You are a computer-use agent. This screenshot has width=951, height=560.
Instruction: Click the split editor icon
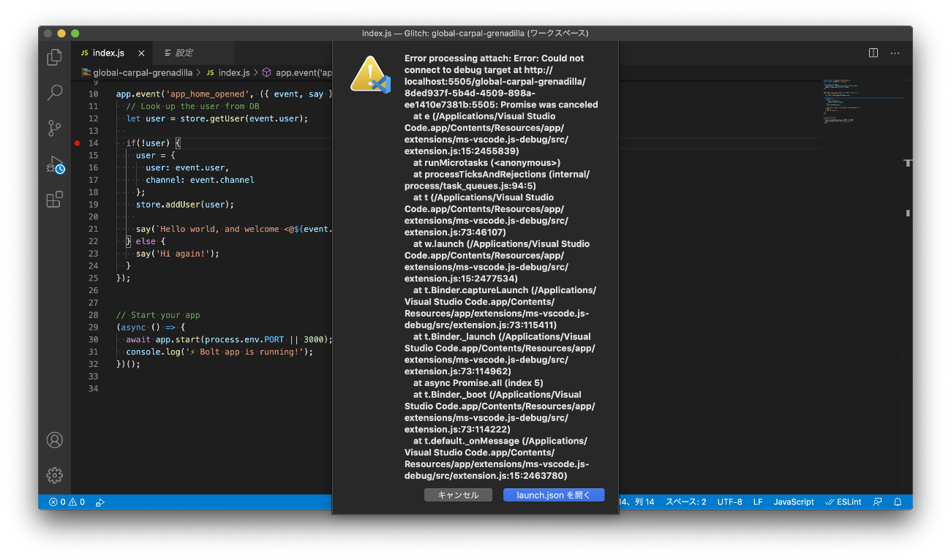click(x=873, y=53)
